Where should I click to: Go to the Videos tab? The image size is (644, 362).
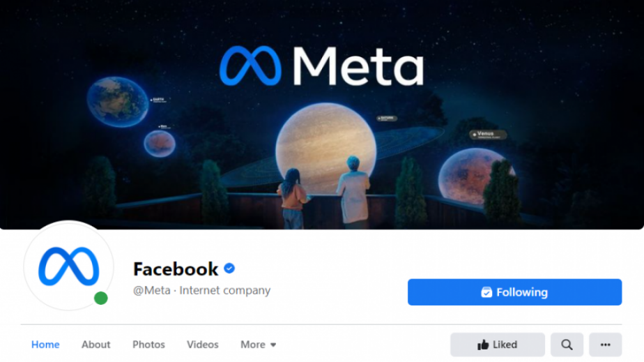click(203, 345)
